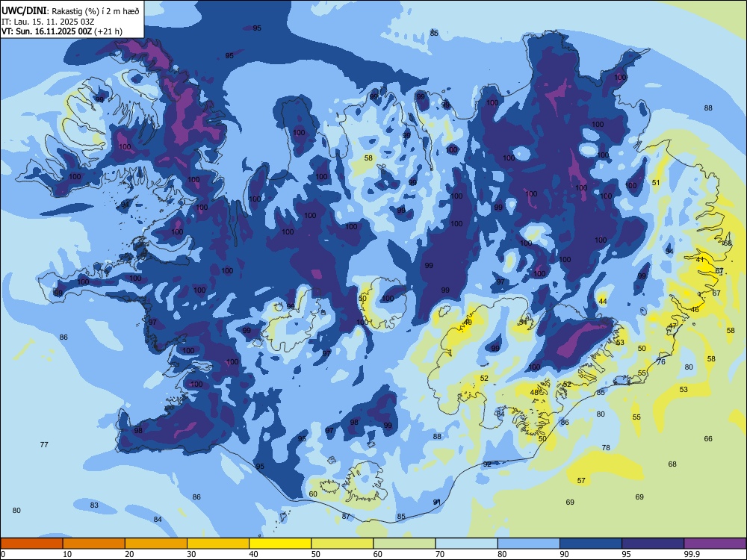Viewport: 747px width, 560px height.
Task: Click the legend tick label '99.9'
Action: [x=692, y=554]
